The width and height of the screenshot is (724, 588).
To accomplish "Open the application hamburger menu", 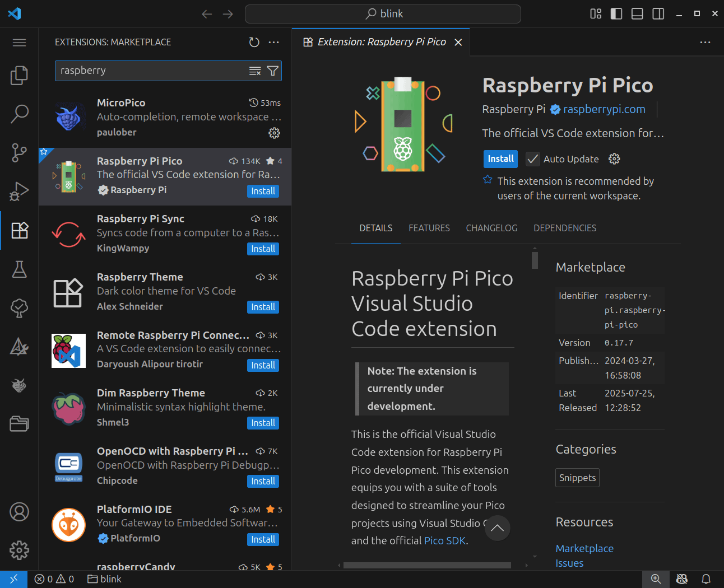I will pos(19,43).
